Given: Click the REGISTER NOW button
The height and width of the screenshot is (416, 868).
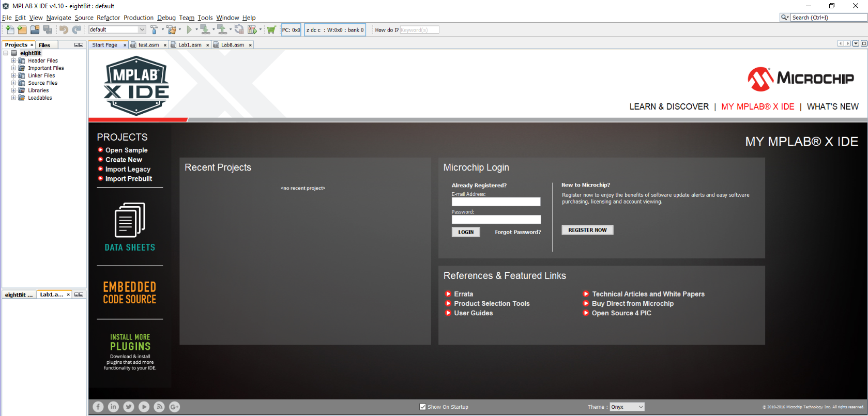Looking at the screenshot, I should 587,230.
